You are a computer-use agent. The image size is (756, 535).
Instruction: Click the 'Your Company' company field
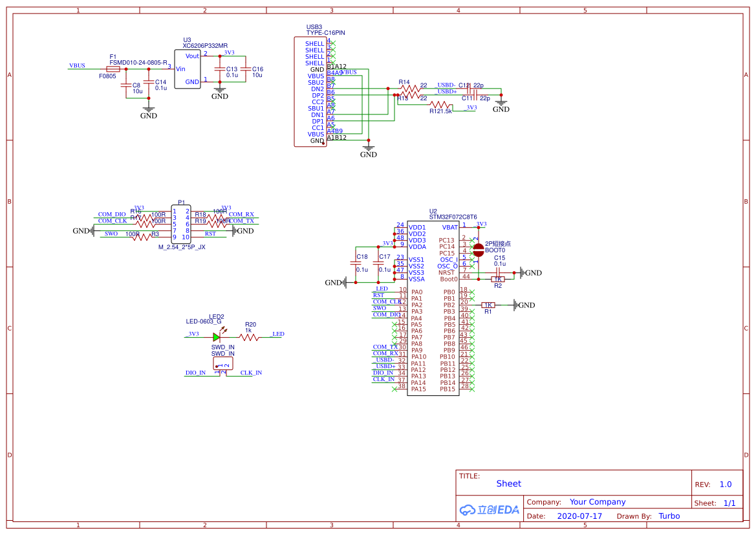[597, 502]
